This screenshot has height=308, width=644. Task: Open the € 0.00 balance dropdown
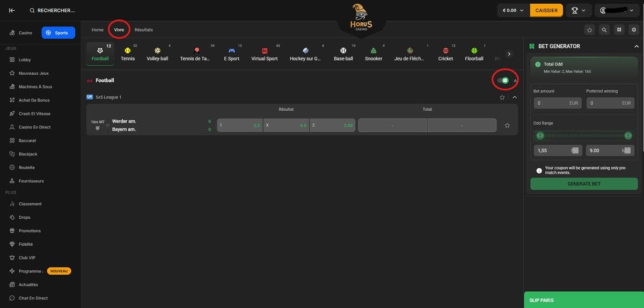513,10
